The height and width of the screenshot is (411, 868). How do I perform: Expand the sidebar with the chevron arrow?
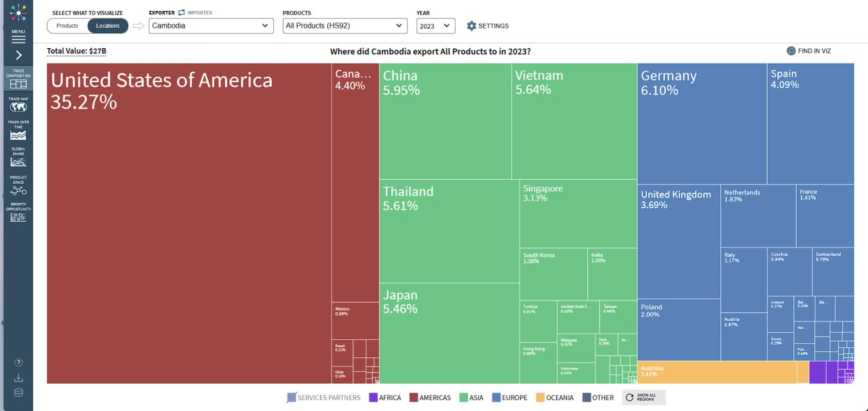[18, 55]
